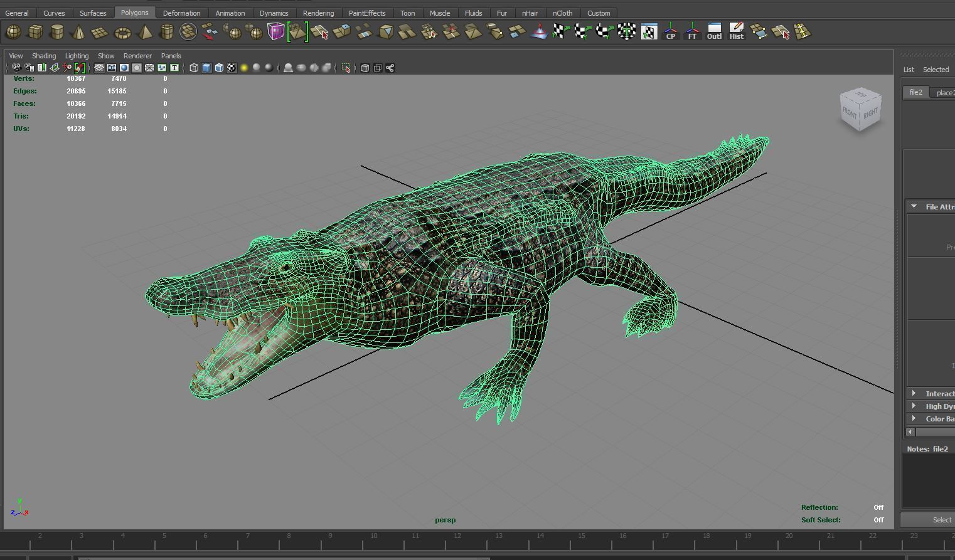
Task: Open cylindrical UV mapping checker icon
Action: [582, 31]
